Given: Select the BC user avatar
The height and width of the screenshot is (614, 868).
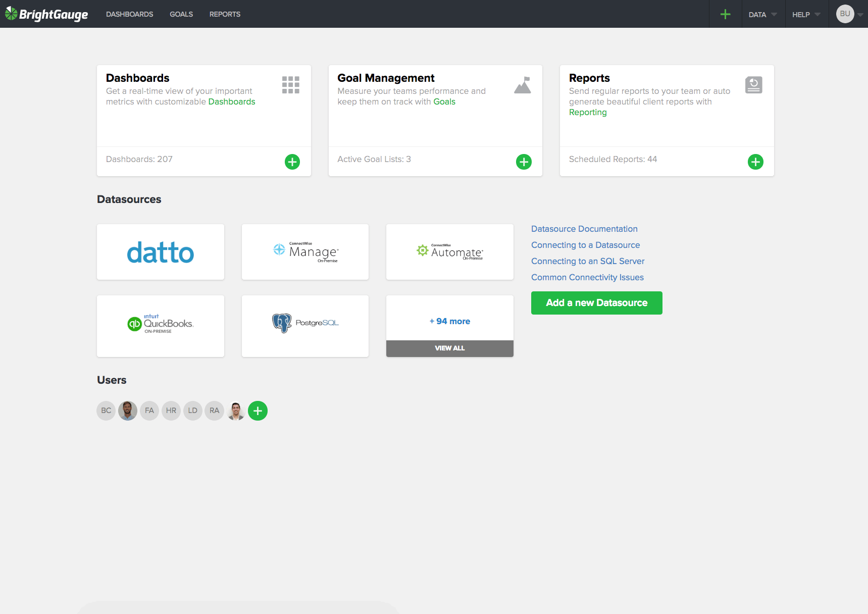Looking at the screenshot, I should [x=106, y=411].
